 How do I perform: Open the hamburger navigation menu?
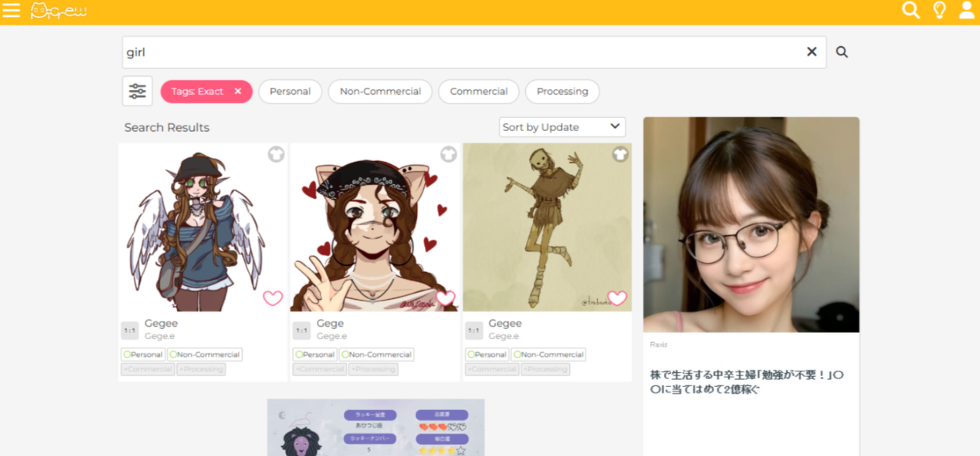click(11, 10)
